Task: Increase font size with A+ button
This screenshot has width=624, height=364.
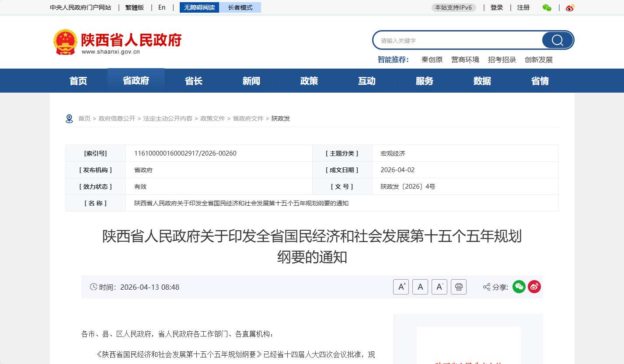Action: click(x=401, y=287)
